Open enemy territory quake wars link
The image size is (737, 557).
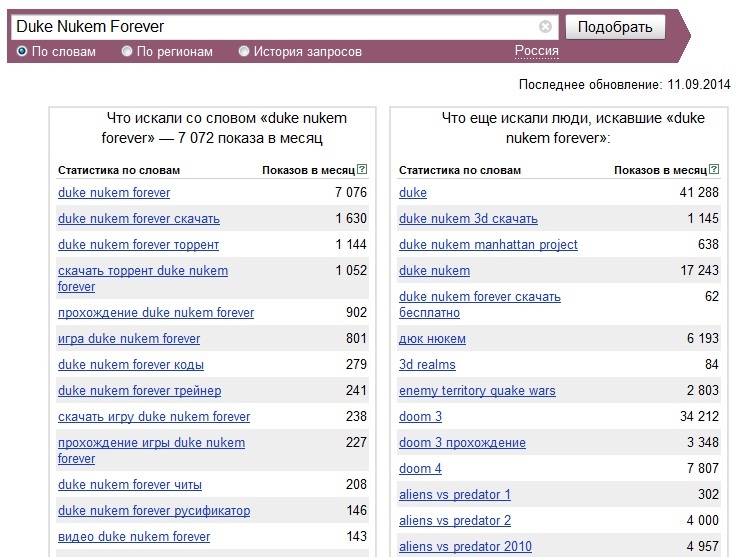(477, 391)
